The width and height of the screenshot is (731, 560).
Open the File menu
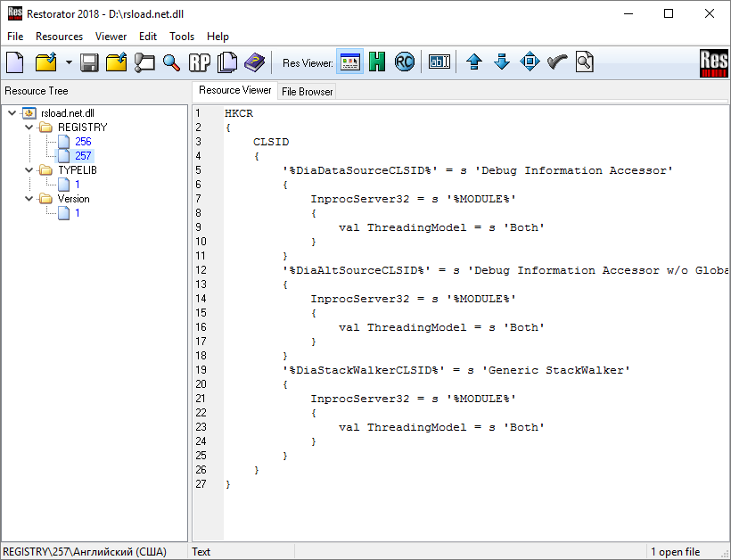(15, 37)
